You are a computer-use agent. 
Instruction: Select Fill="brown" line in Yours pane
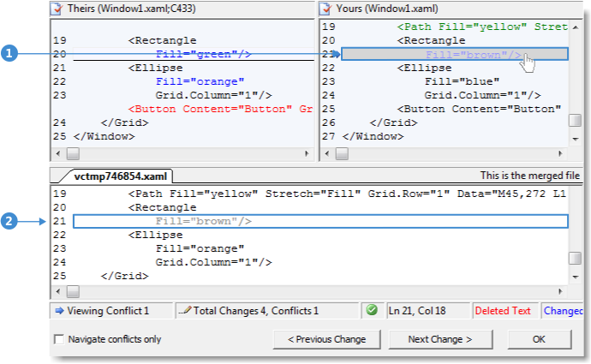click(x=455, y=54)
